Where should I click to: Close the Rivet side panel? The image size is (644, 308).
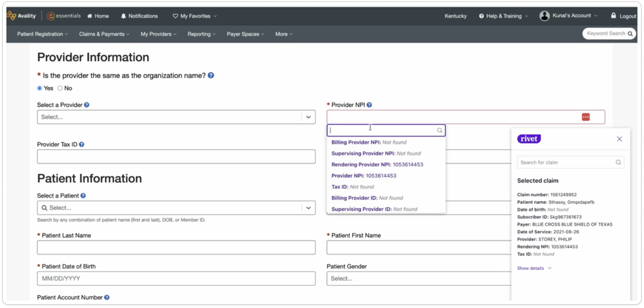tap(619, 139)
